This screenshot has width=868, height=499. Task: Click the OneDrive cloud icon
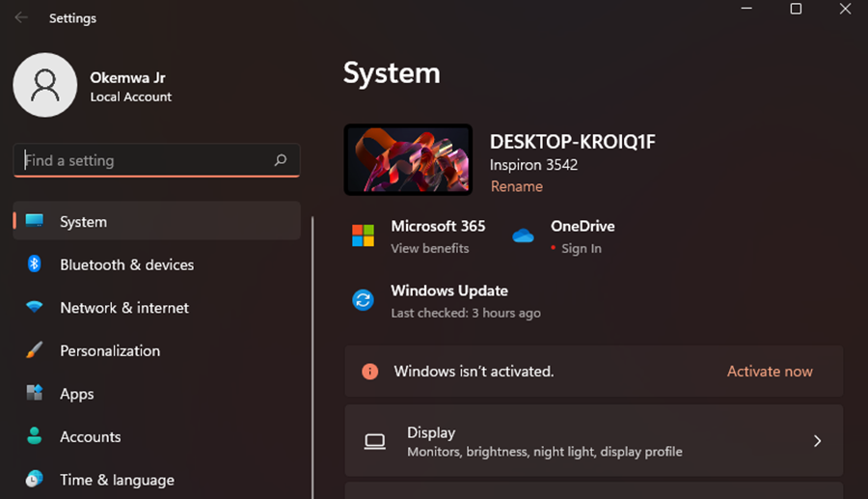pos(523,236)
